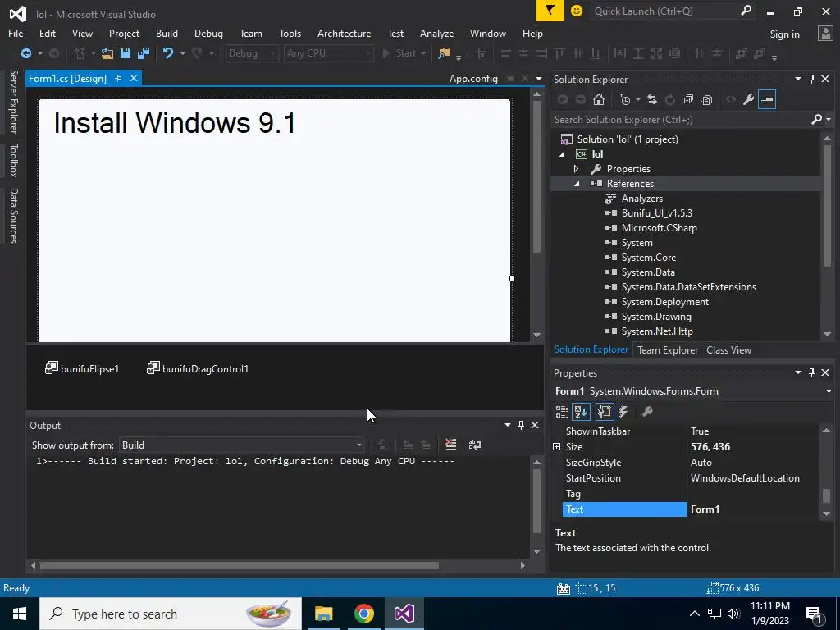Viewport: 840px width, 630px height.
Task: Open the Server Explorer side tab
Action: (13, 101)
